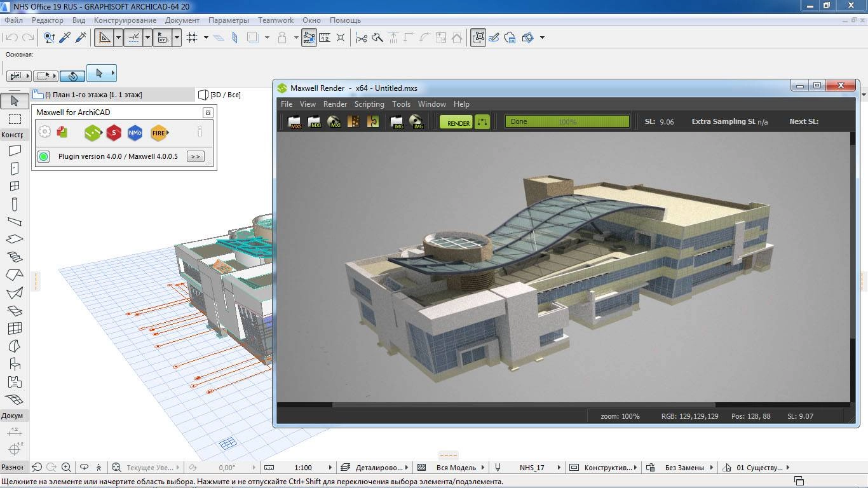The width and height of the screenshot is (868, 488).
Task: Select the Door tool in the toolbox
Action: pos(15,168)
